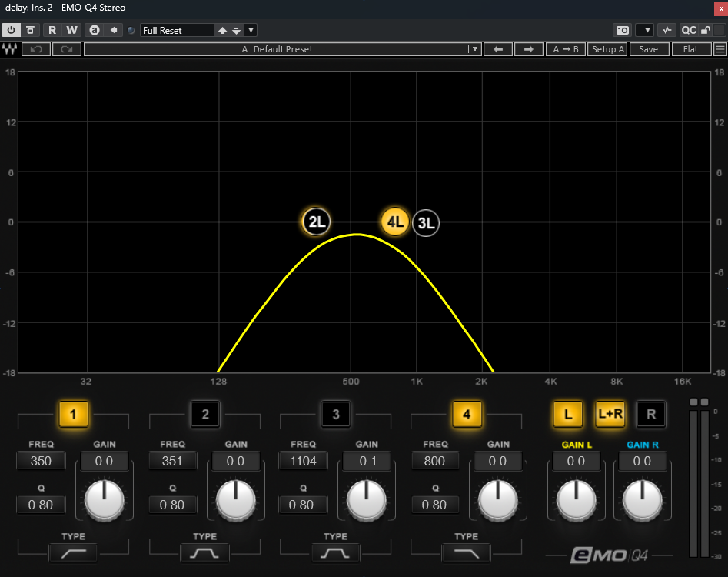Click the GAIN L knob
Viewport: 728px width, 577px height.
pos(577,500)
